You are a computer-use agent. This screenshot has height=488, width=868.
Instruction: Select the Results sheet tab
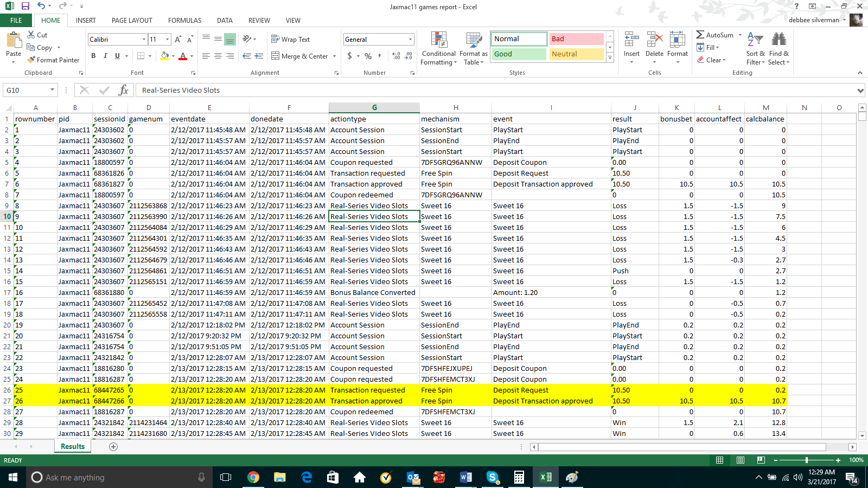pos(73,446)
